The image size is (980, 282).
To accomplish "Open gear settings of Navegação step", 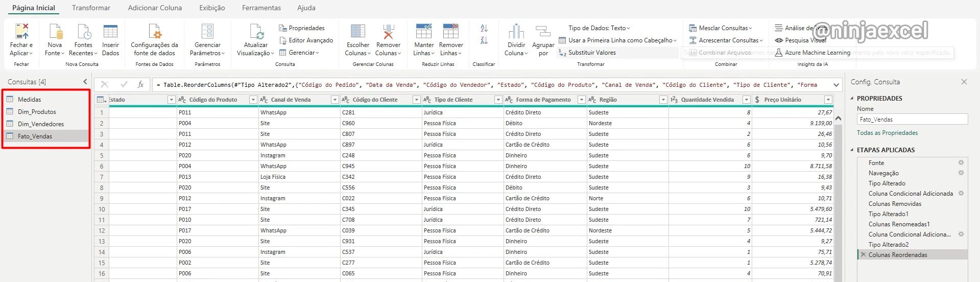I will point(961,173).
